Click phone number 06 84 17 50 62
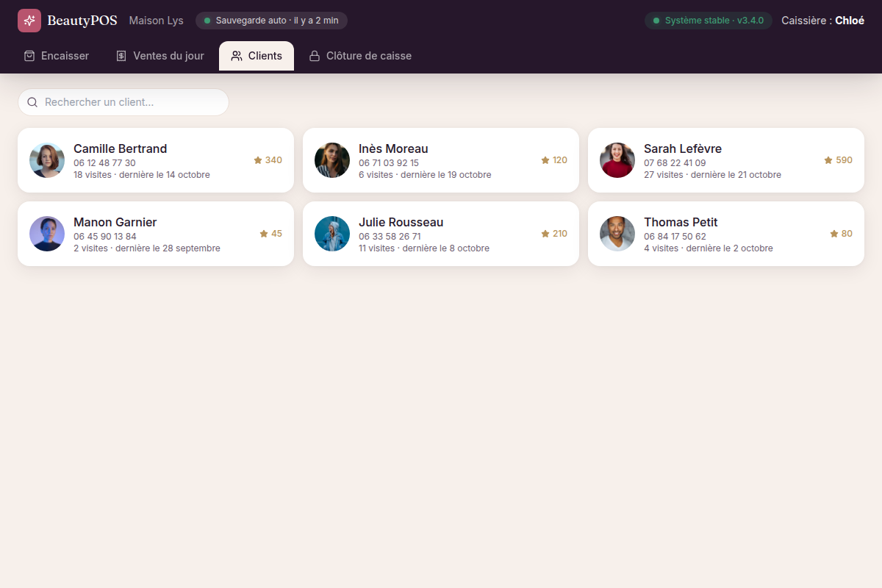Screen dimensions: 882x588 click(x=675, y=237)
